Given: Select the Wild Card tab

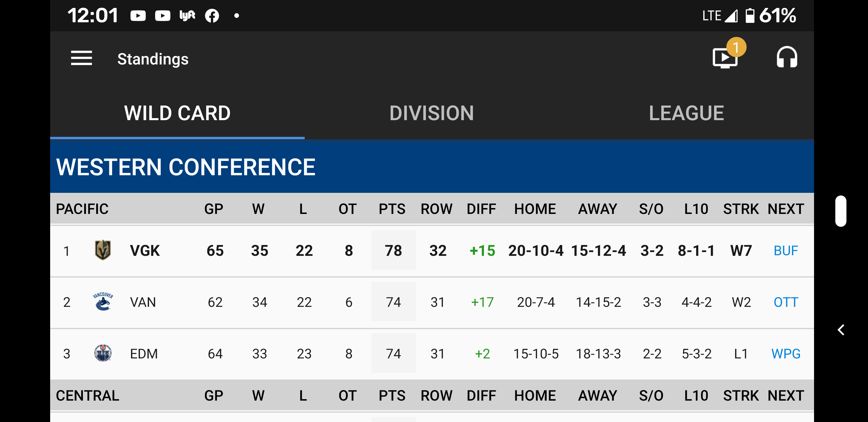Looking at the screenshot, I should coord(177,113).
